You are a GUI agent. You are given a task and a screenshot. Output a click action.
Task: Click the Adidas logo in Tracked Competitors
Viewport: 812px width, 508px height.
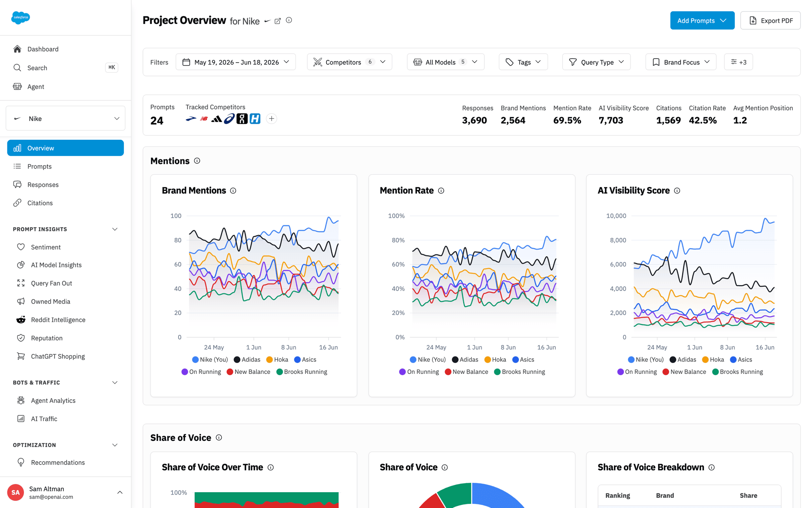pos(216,119)
